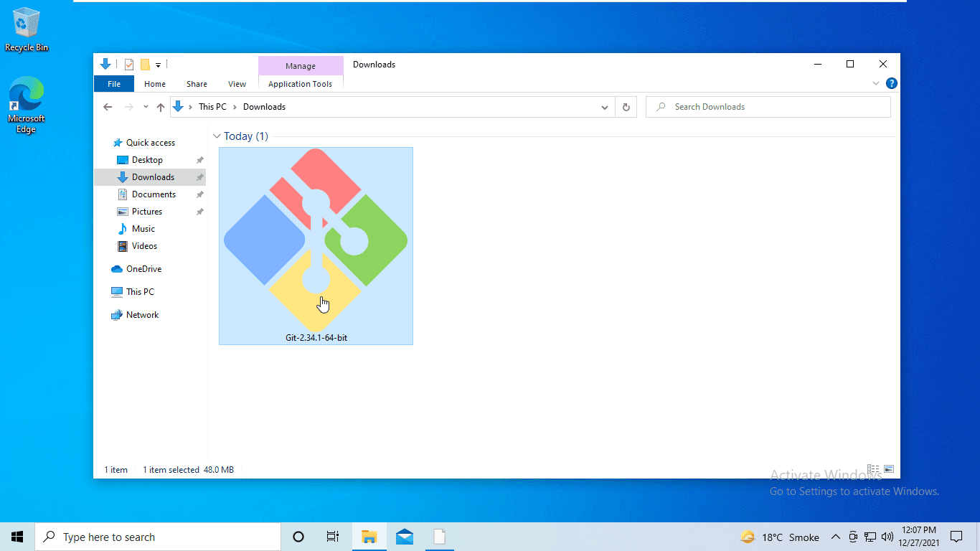980x551 pixels.
Task: Open the Git-2.34.1-64-bit installer thumbnail
Action: click(x=316, y=245)
